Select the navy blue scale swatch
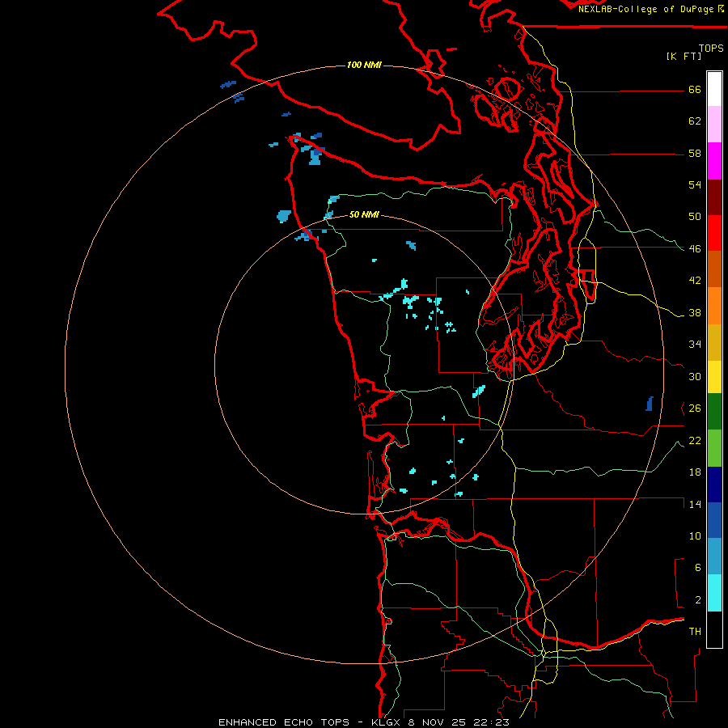Screen dimensions: 728x728 [x=714, y=485]
